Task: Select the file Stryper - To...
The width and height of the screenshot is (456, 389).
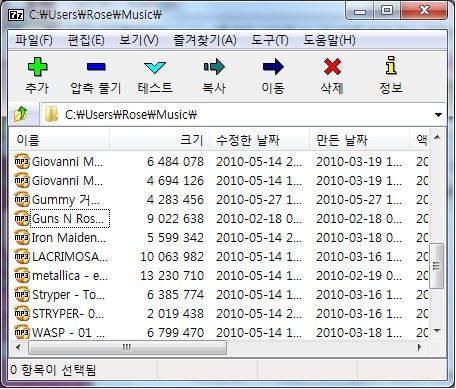Action: (68, 295)
